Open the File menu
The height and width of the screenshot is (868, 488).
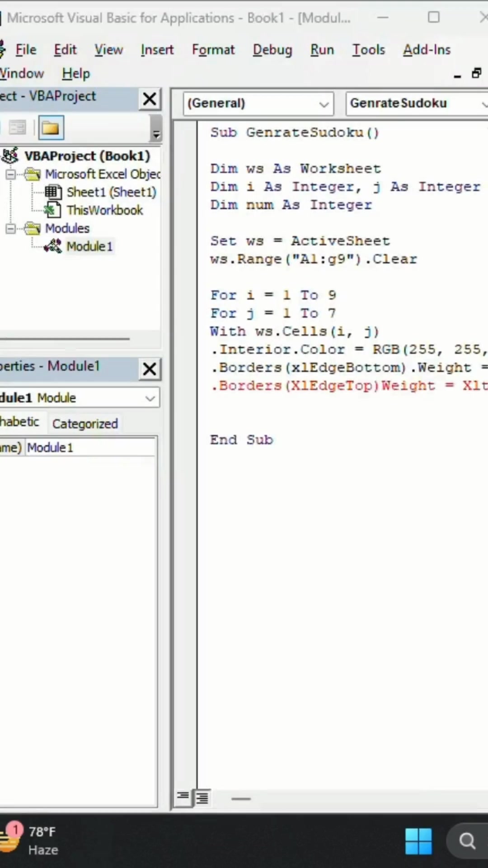(26, 50)
